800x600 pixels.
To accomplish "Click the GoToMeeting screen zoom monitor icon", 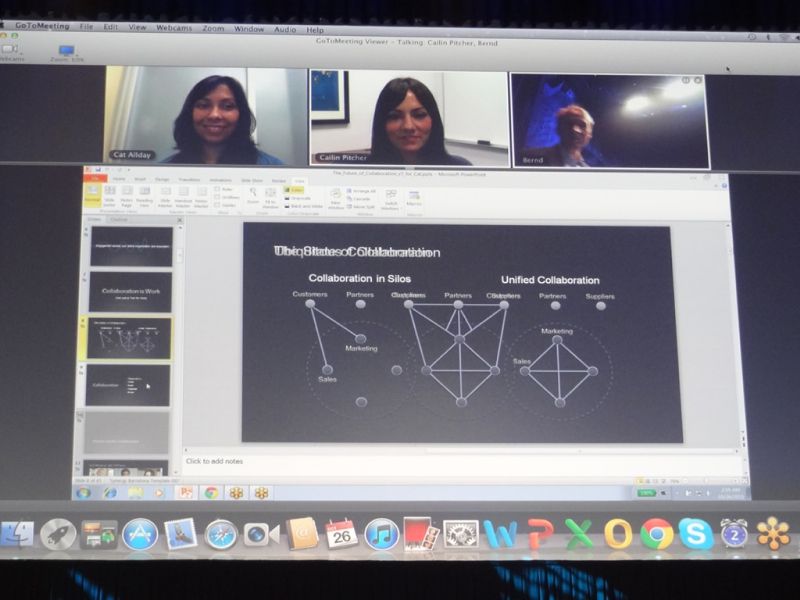I will click(x=67, y=53).
